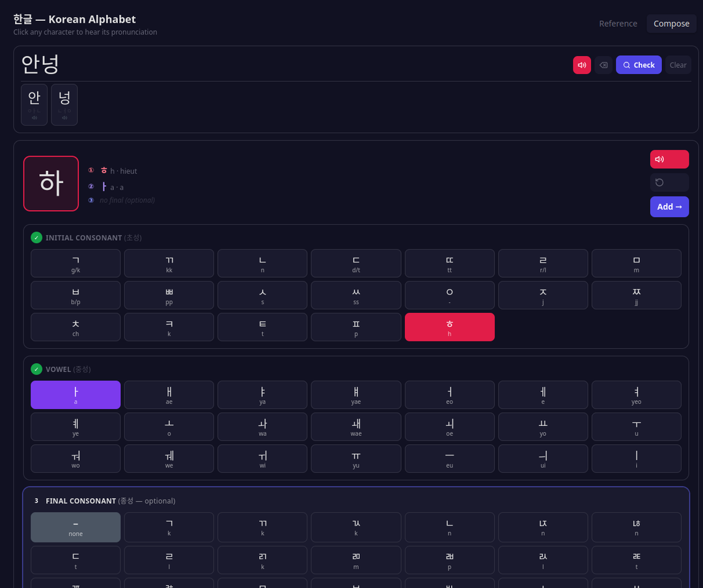
Task: Click the 안 syllable card
Action: point(34,104)
